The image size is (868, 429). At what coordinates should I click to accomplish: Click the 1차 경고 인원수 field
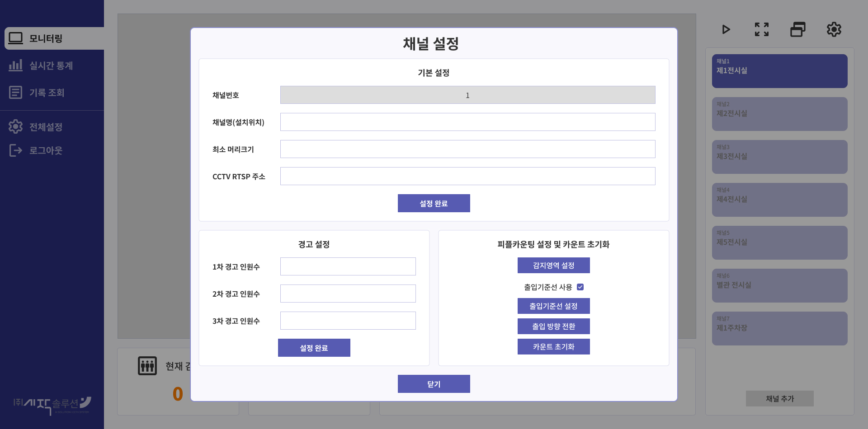pos(348,266)
